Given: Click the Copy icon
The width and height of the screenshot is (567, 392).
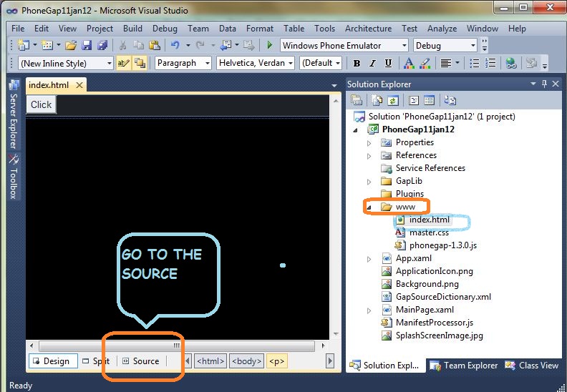Looking at the screenshot, I should [138, 45].
